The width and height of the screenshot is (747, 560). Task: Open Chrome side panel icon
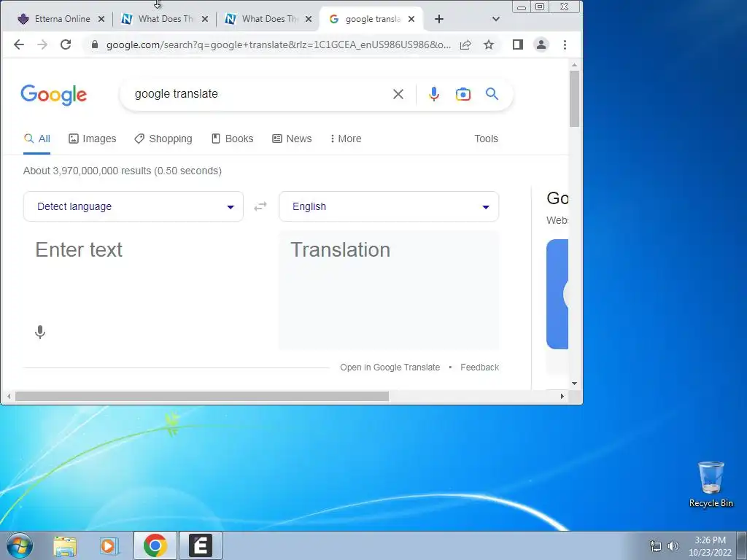(x=518, y=44)
